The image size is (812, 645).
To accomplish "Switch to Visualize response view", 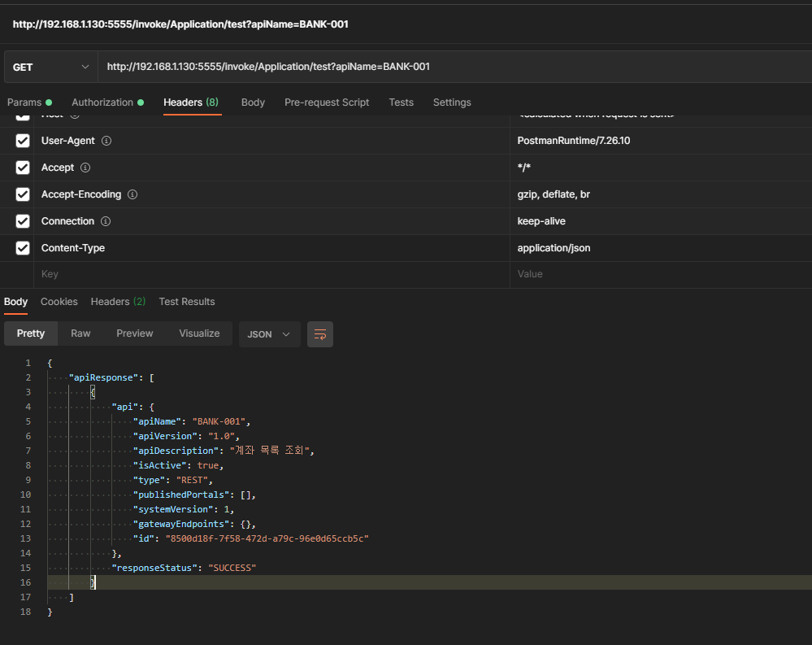I will click(x=199, y=333).
